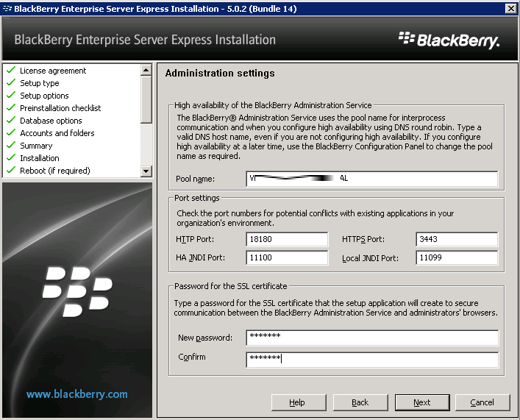The width and height of the screenshot is (520, 420).
Task: Click the checkmark beside Database options
Action: [x=11, y=121]
